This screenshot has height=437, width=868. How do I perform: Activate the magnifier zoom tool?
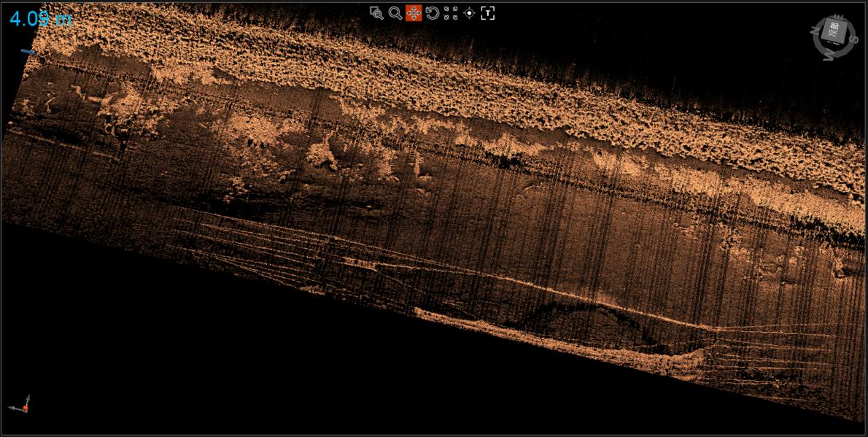pyautogui.click(x=395, y=13)
